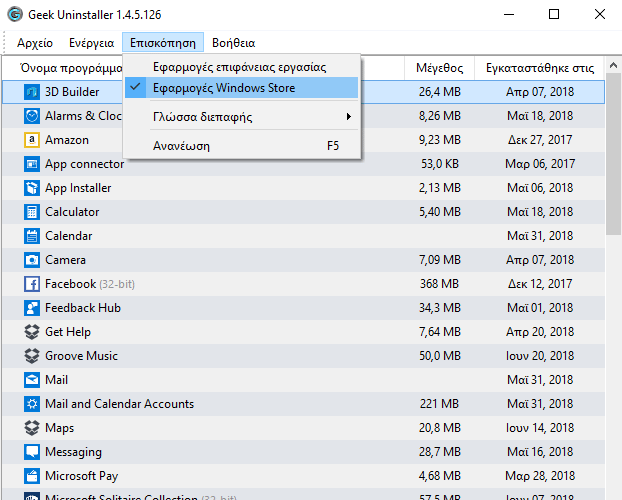
Task: Click the App connector icon
Action: click(32, 164)
